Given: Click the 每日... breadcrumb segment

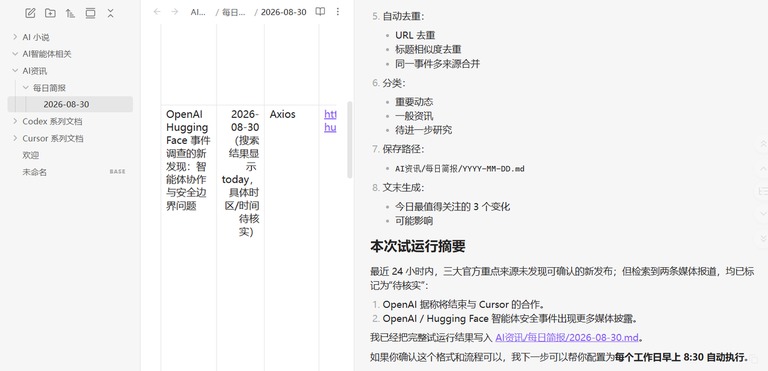Looking at the screenshot, I should 234,12.
